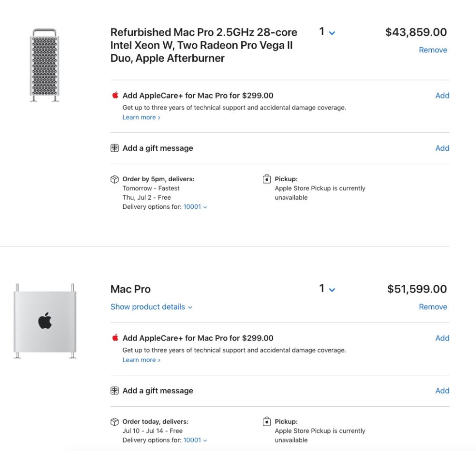
Task: Change delivery zip code 10001 for second item
Action: coord(195,440)
